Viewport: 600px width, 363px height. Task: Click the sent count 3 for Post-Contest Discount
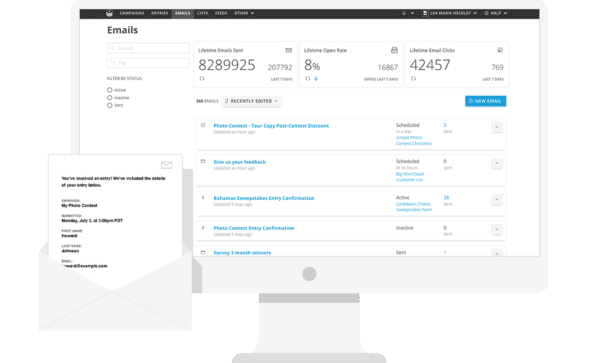coord(445,125)
